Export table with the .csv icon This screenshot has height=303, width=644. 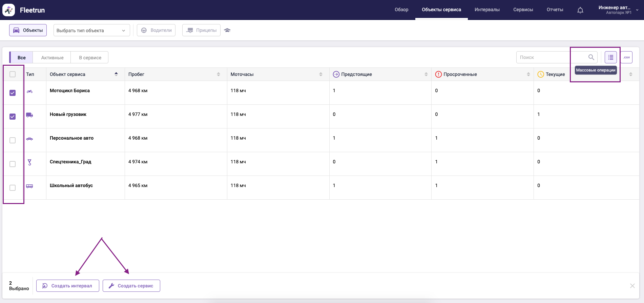pos(626,57)
